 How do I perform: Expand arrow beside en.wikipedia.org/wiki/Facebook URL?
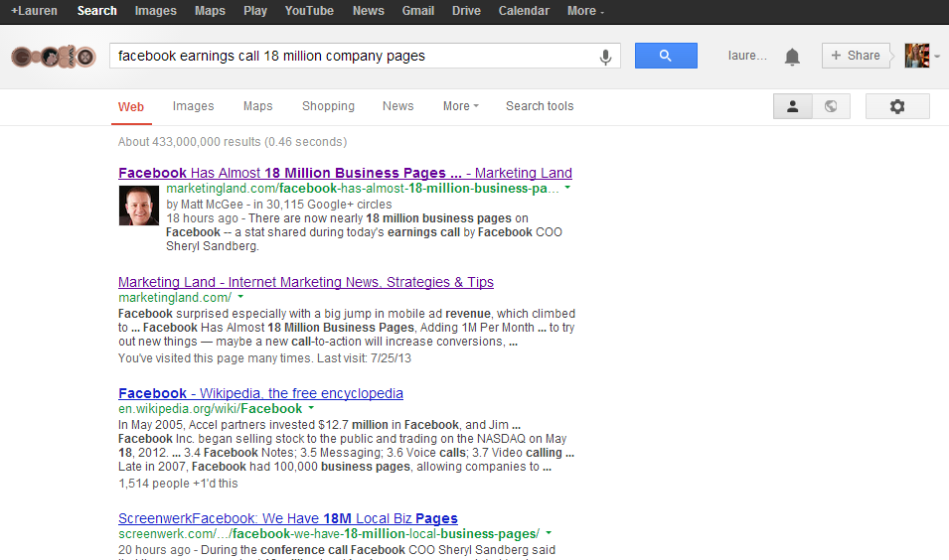[x=311, y=408]
